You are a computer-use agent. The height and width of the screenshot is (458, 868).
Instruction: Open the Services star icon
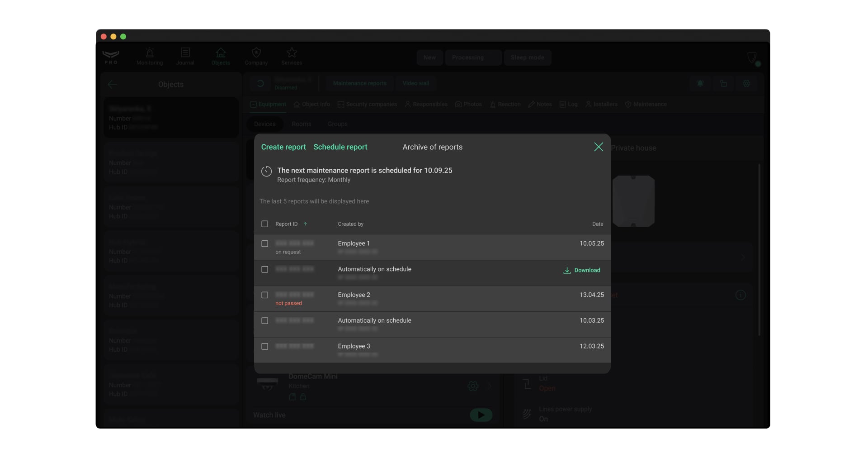[292, 53]
